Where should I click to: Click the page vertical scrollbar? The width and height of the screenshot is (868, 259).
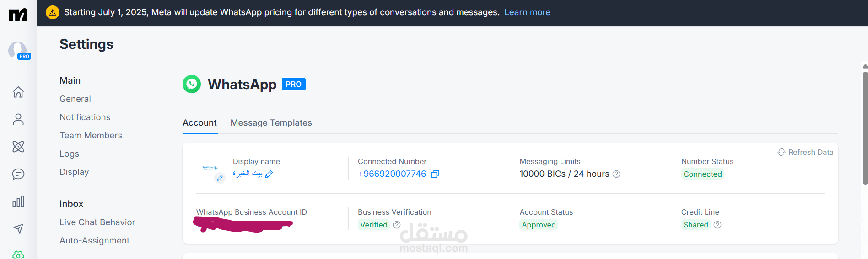click(865, 128)
